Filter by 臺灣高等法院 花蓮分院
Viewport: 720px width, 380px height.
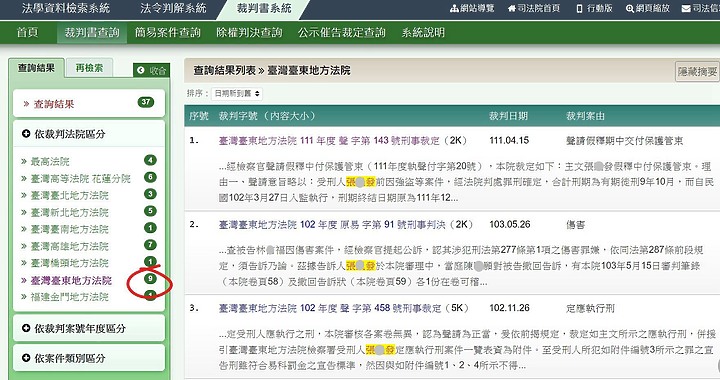coord(80,178)
